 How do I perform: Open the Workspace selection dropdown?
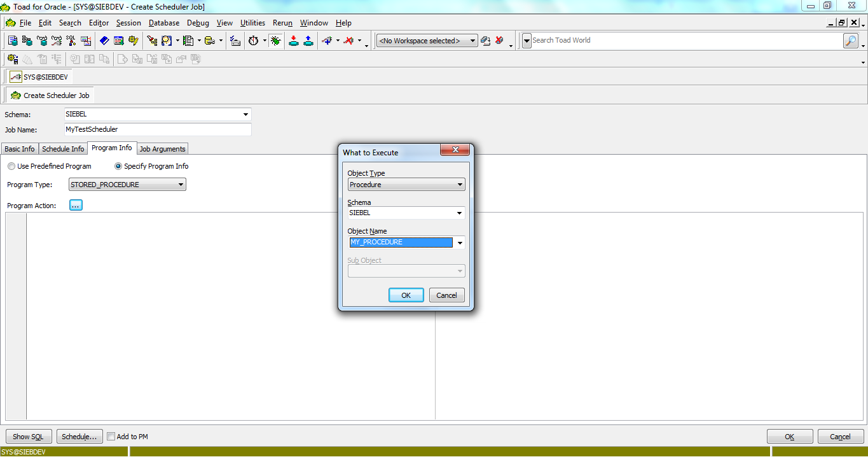click(x=473, y=39)
